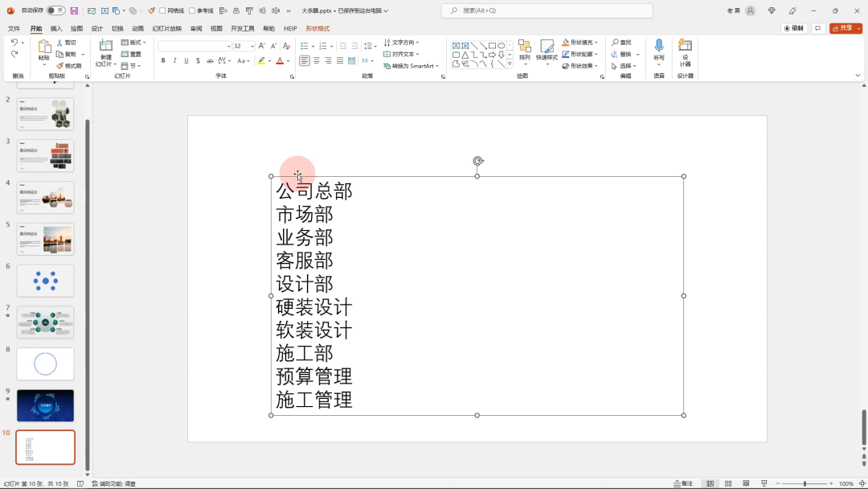Image resolution: width=868 pixels, height=489 pixels.
Task: Open the font size 32 dropdown
Action: [252, 46]
